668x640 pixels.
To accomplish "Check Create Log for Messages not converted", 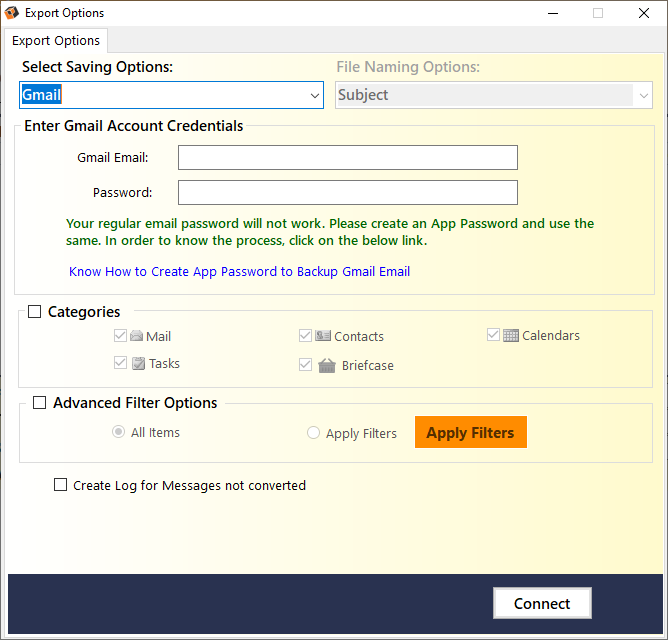I will coord(60,485).
